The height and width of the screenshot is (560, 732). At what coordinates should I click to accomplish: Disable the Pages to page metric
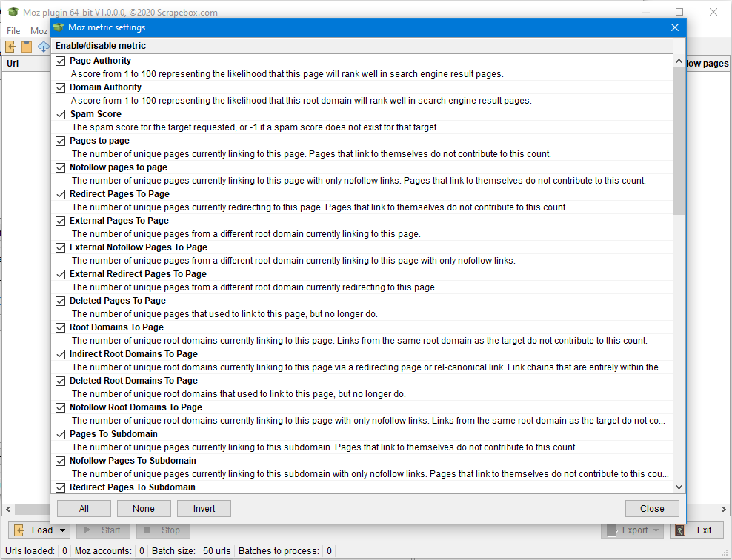pos(60,141)
